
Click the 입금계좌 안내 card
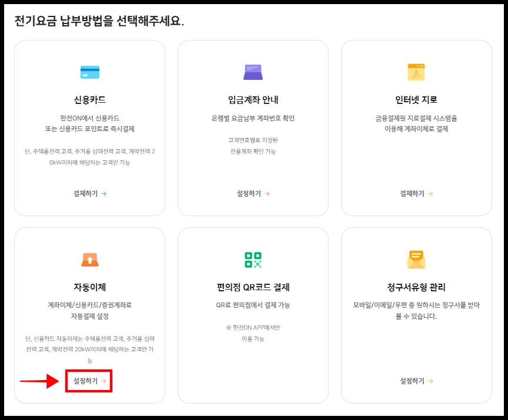[x=252, y=129]
